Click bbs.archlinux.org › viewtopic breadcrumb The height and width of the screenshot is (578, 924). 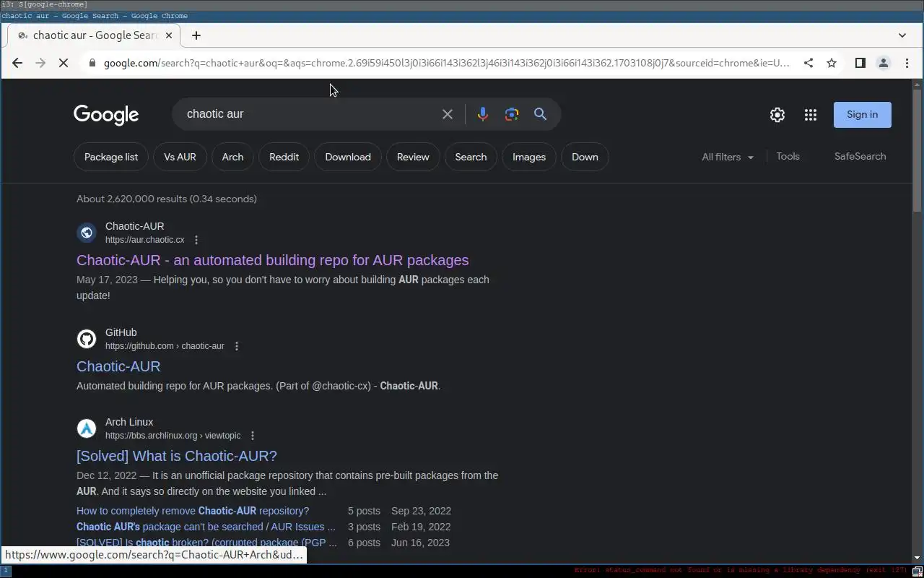click(x=173, y=436)
